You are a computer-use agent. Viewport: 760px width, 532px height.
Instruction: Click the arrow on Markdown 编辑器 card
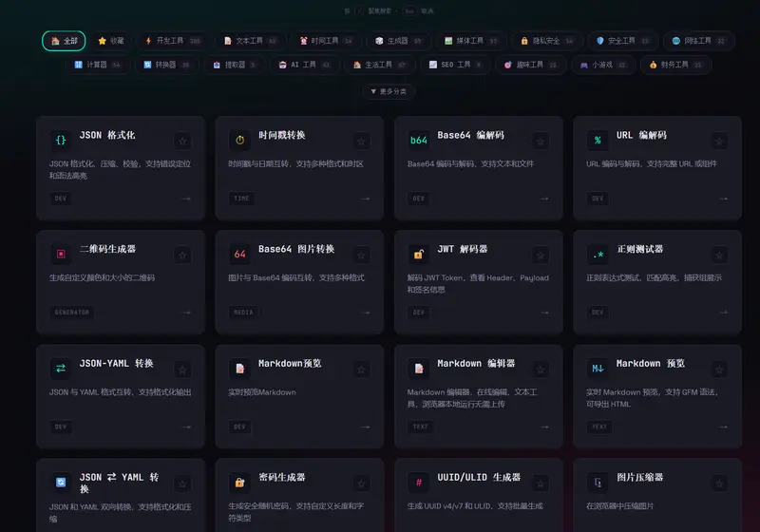[x=544, y=427]
